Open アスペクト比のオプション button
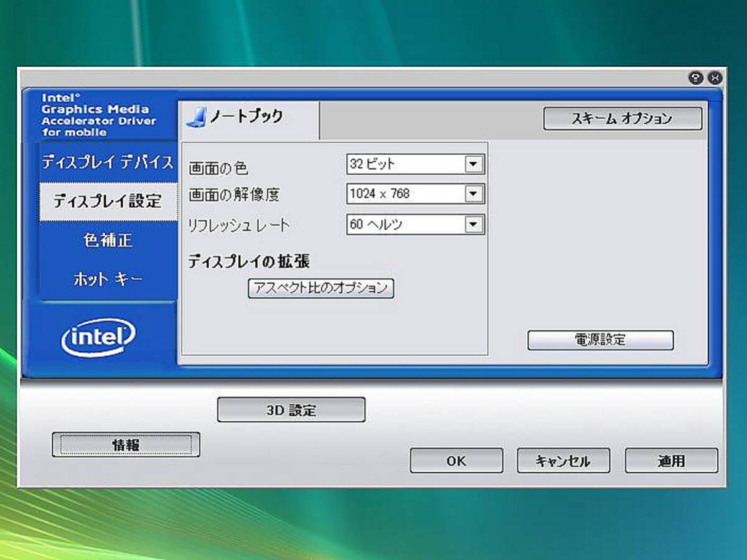 [321, 288]
